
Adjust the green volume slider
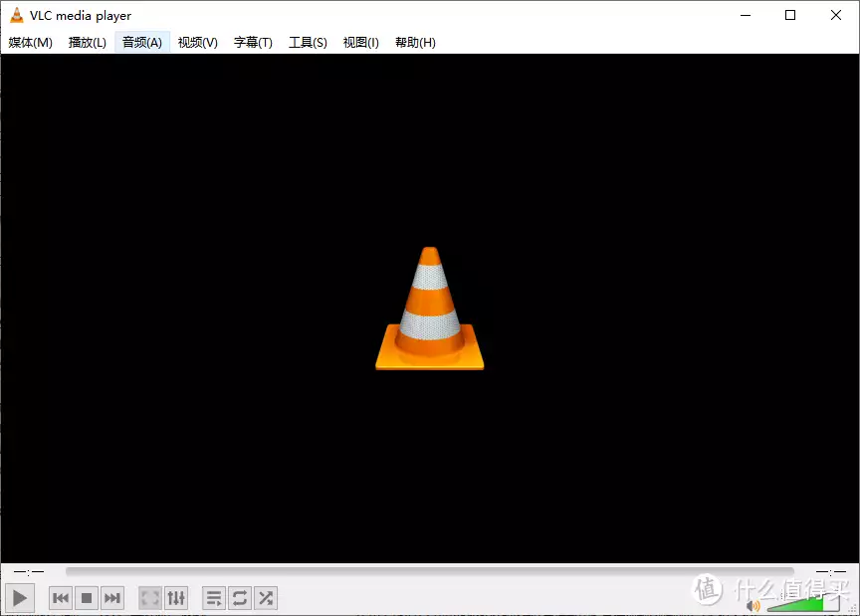803,604
